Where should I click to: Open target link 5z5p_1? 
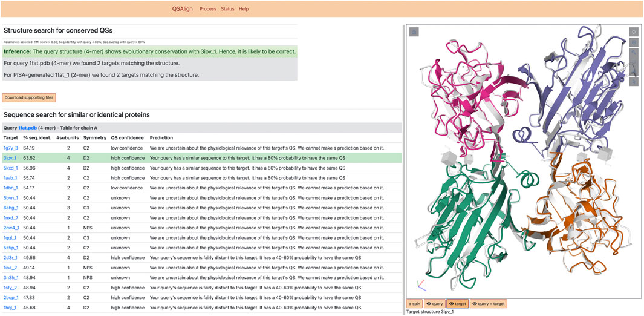tap(11, 248)
